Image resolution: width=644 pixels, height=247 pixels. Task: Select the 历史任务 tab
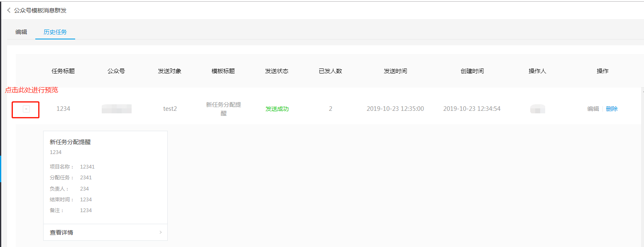(x=55, y=32)
